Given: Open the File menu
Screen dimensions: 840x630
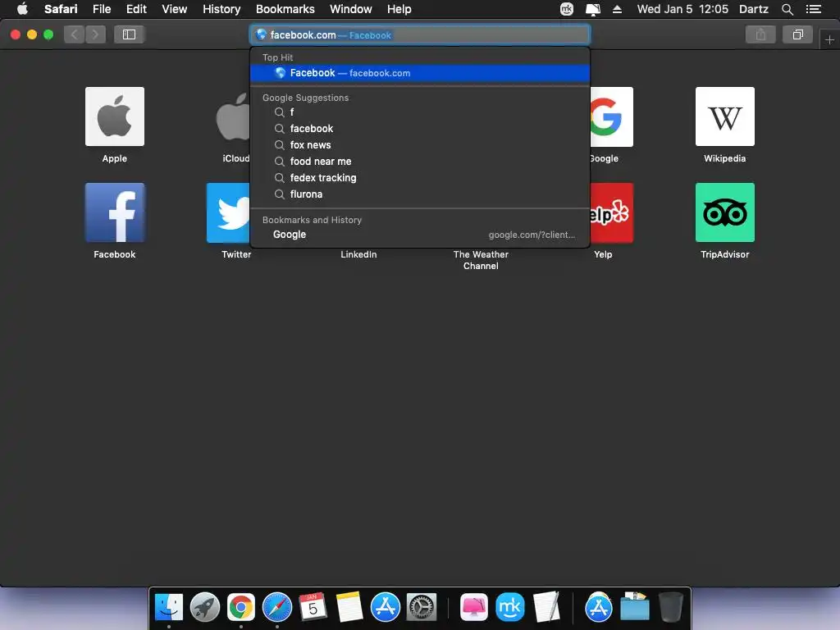Looking at the screenshot, I should pos(101,9).
